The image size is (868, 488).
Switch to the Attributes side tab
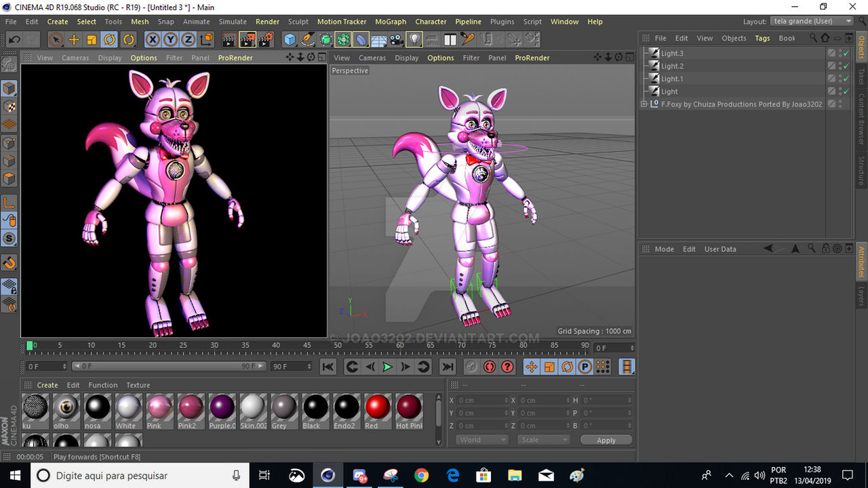(x=861, y=262)
